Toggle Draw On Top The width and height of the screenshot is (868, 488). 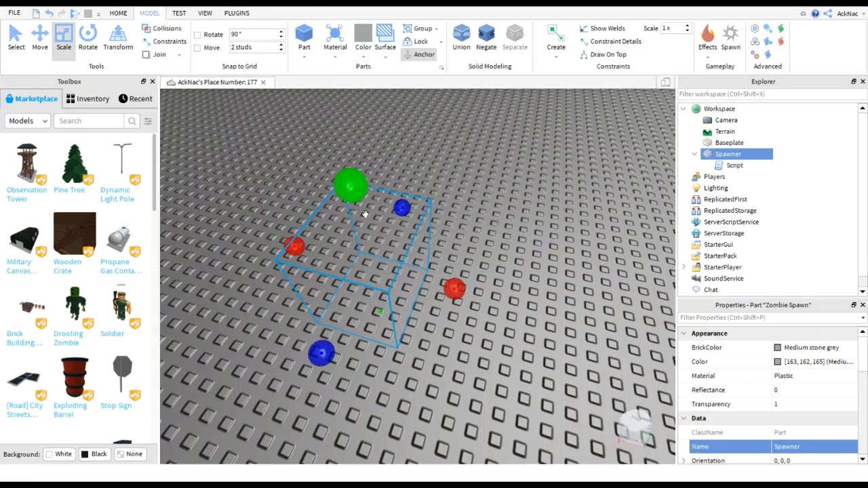603,54
